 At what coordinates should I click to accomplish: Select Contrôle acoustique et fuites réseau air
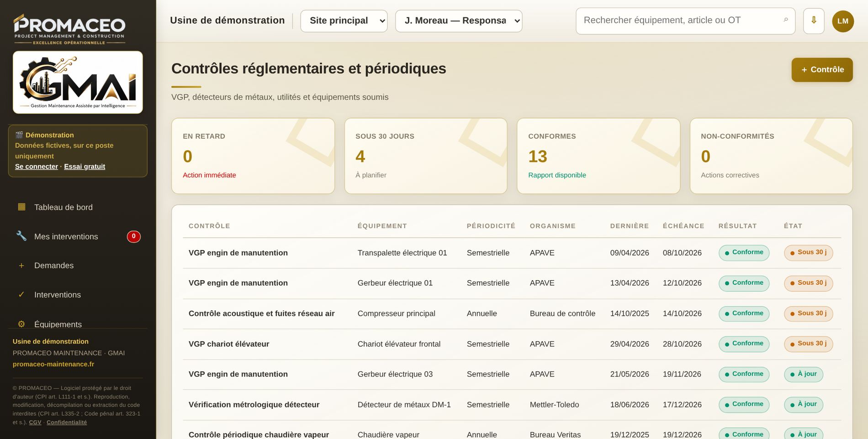(x=261, y=314)
